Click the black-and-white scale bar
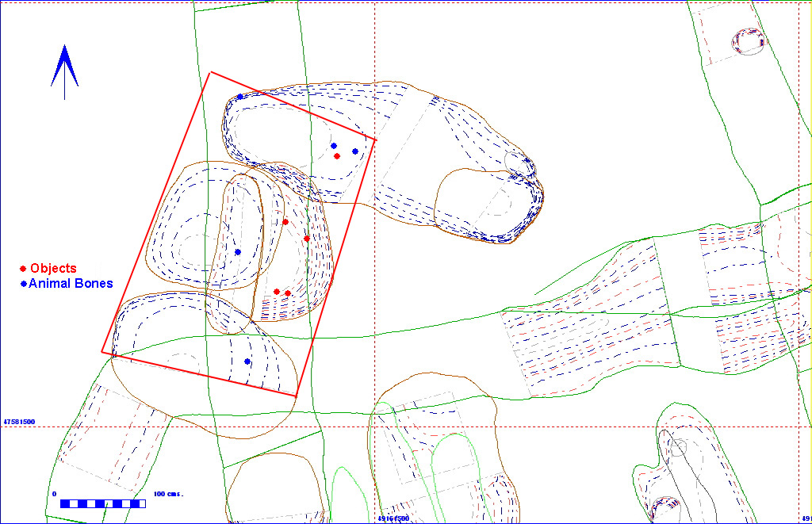This screenshot has width=812, height=524. [102, 503]
